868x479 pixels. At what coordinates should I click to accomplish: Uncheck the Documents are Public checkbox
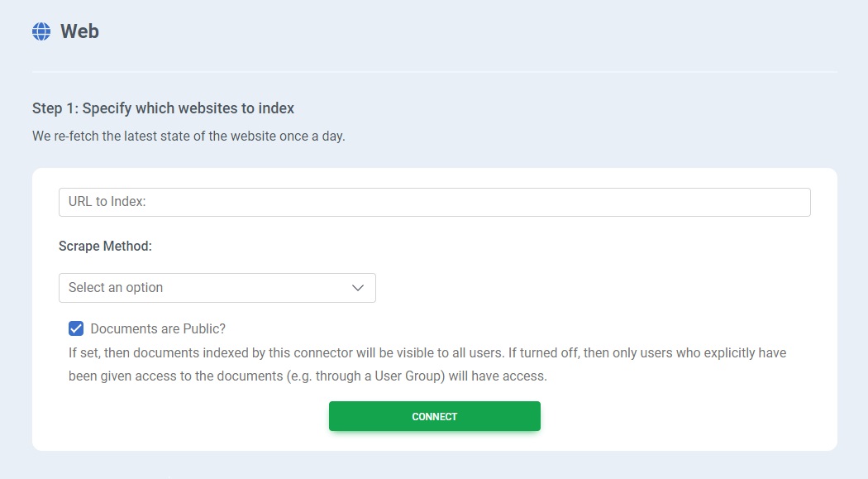pyautogui.click(x=76, y=328)
